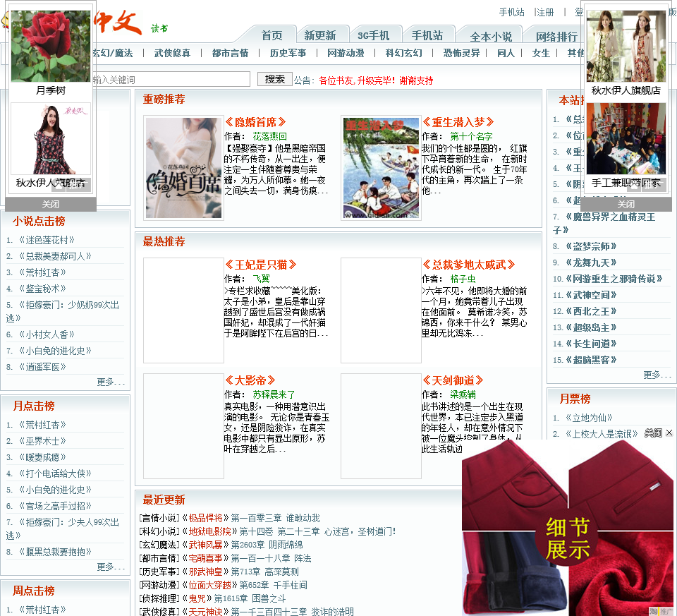This screenshot has height=616, width=677.
Task: Open 《网游重生之邪骑传说》 entry
Action: (614, 279)
